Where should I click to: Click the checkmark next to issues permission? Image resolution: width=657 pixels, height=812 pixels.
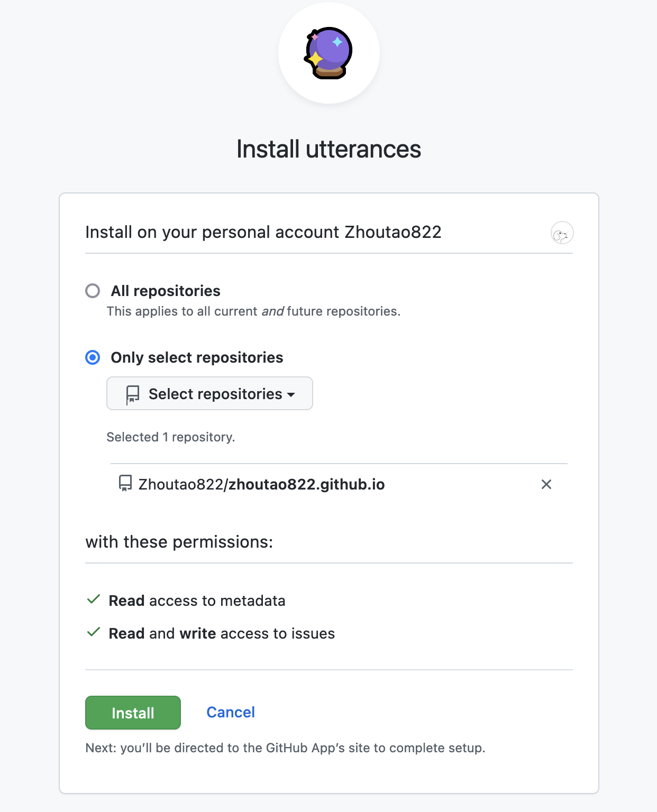click(x=94, y=632)
